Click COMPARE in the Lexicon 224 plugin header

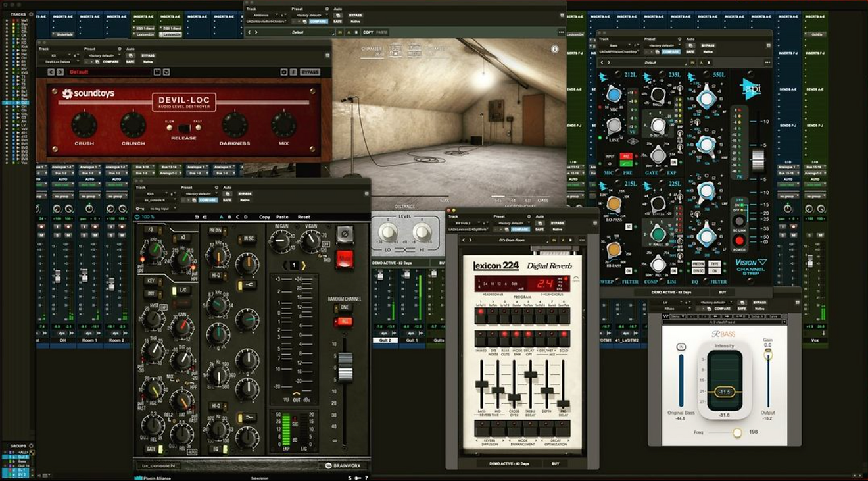pos(521,229)
